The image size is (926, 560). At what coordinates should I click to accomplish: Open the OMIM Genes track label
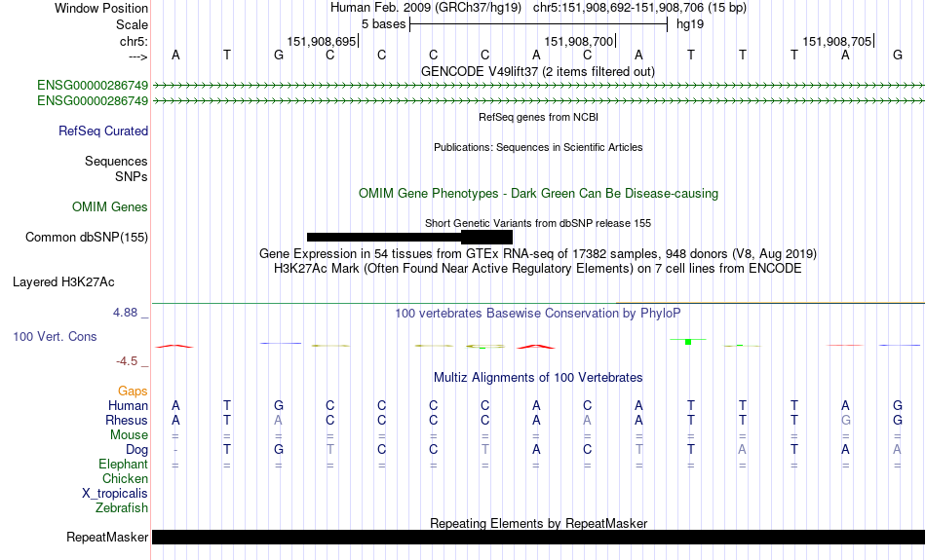point(110,207)
